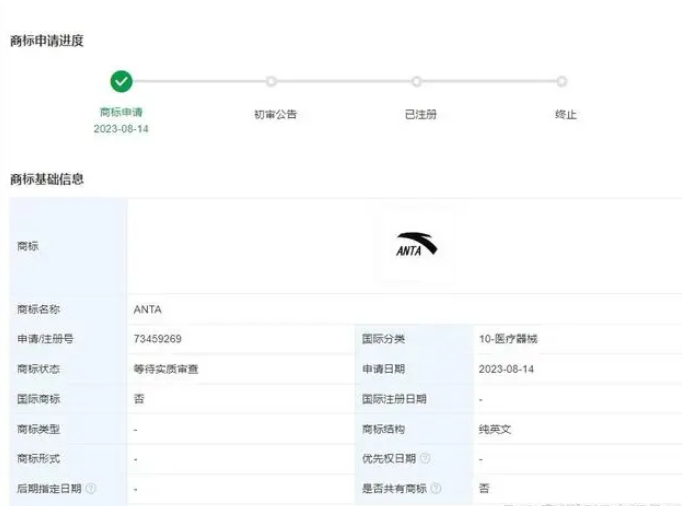
Task: Select the 申请日期 value 2023-08-14
Action: 506,369
